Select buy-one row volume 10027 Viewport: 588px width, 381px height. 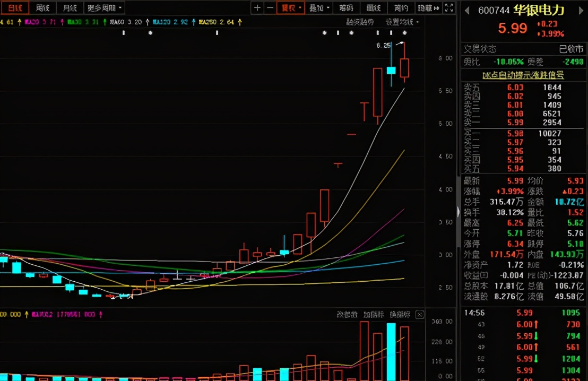point(549,134)
